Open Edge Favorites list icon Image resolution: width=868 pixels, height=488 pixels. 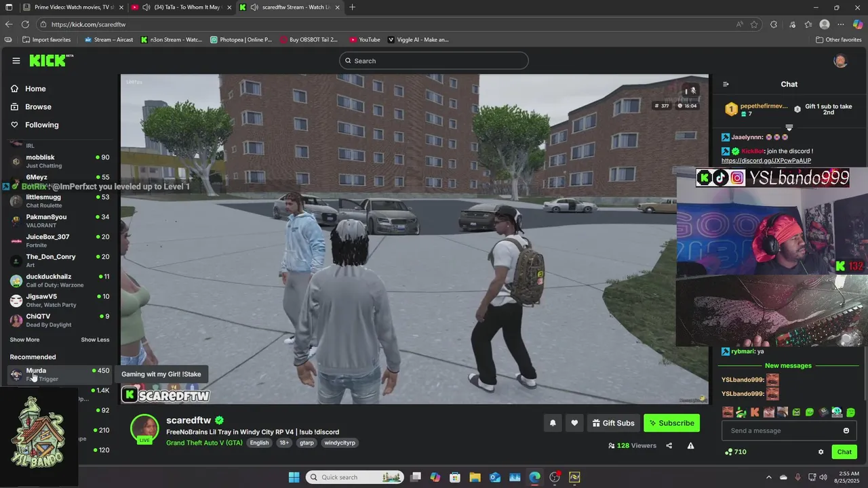[808, 24]
